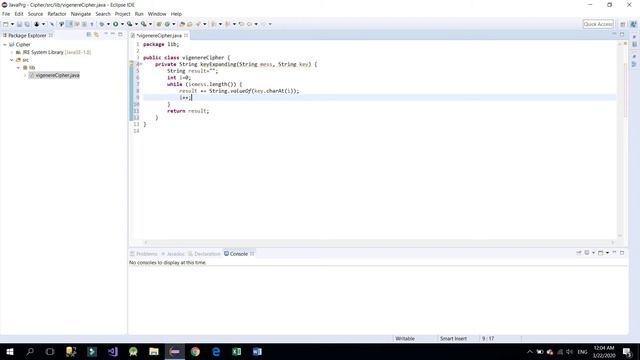Select the Java perspective icon

click(633, 24)
